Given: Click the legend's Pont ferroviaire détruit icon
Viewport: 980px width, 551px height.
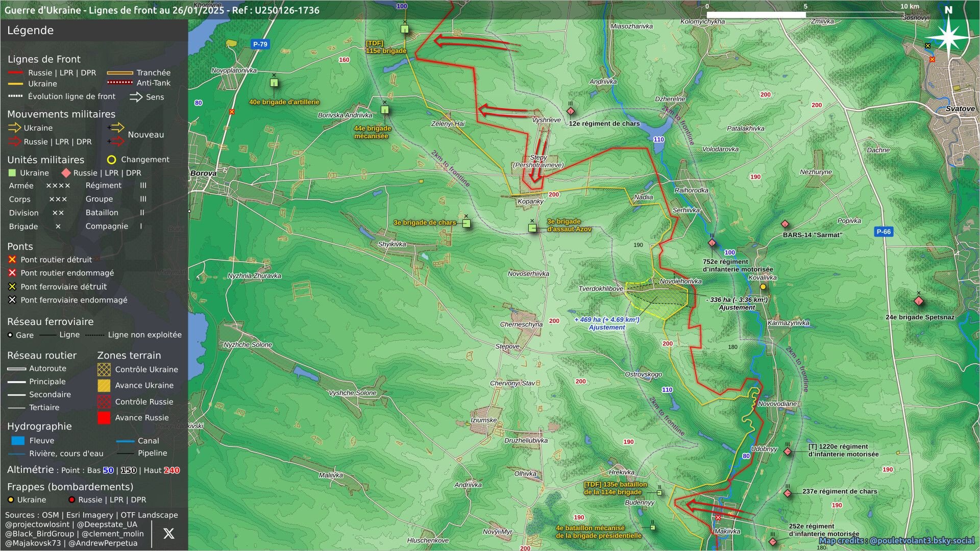Looking at the screenshot, I should click(12, 287).
